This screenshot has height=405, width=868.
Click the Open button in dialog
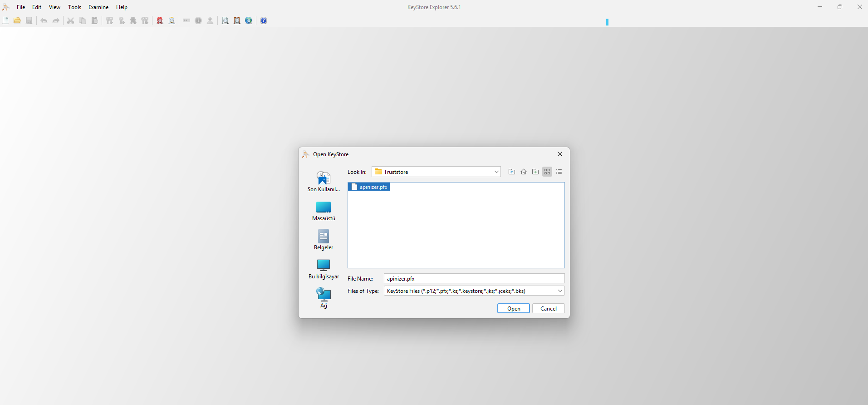[x=514, y=309]
